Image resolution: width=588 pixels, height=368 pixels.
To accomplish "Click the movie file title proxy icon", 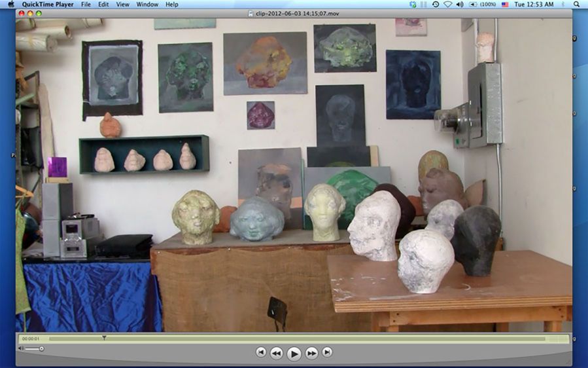I will click(252, 13).
